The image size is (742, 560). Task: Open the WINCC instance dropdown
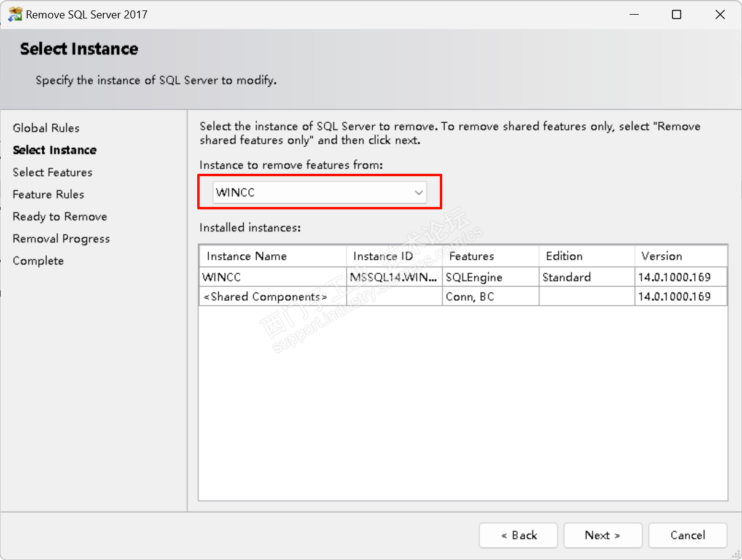319,192
